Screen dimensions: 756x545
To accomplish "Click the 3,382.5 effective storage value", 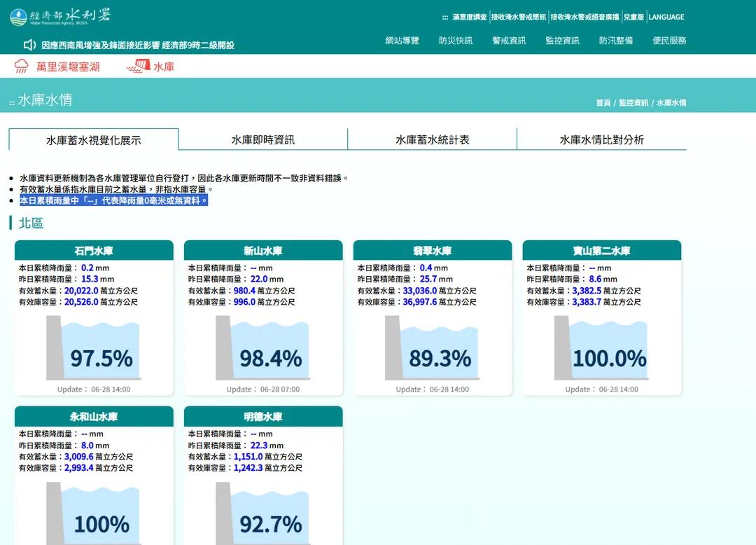I will [x=587, y=291].
